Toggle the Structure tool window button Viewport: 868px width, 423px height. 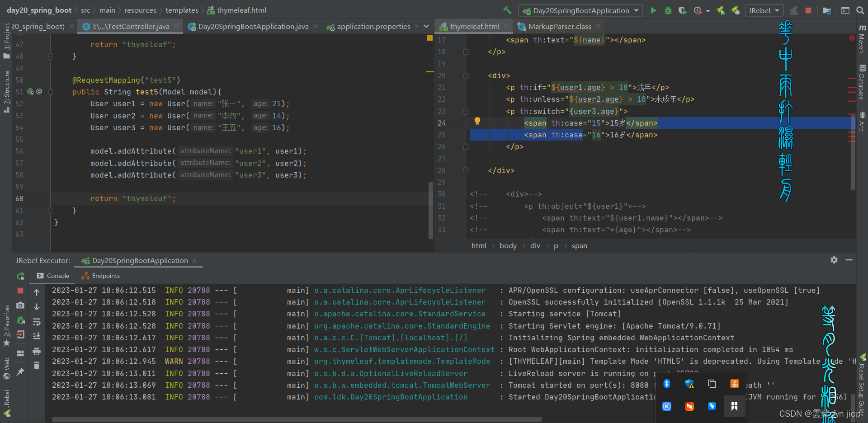(6, 92)
